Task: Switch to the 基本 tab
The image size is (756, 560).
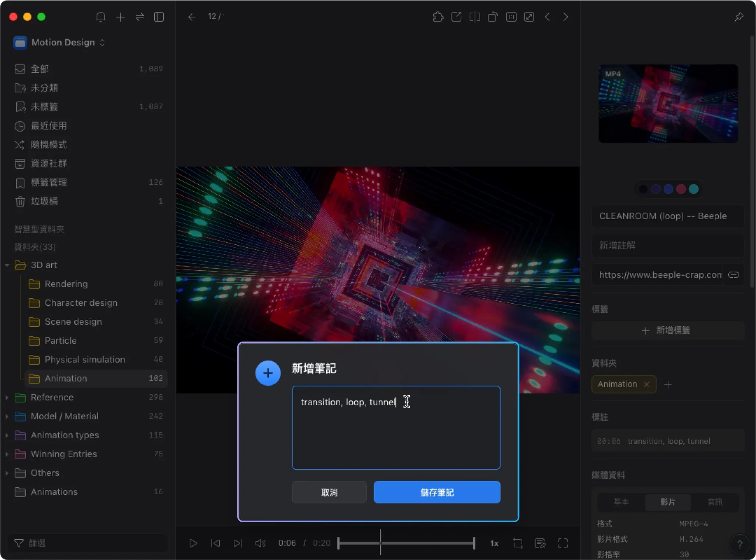Action: point(621,502)
